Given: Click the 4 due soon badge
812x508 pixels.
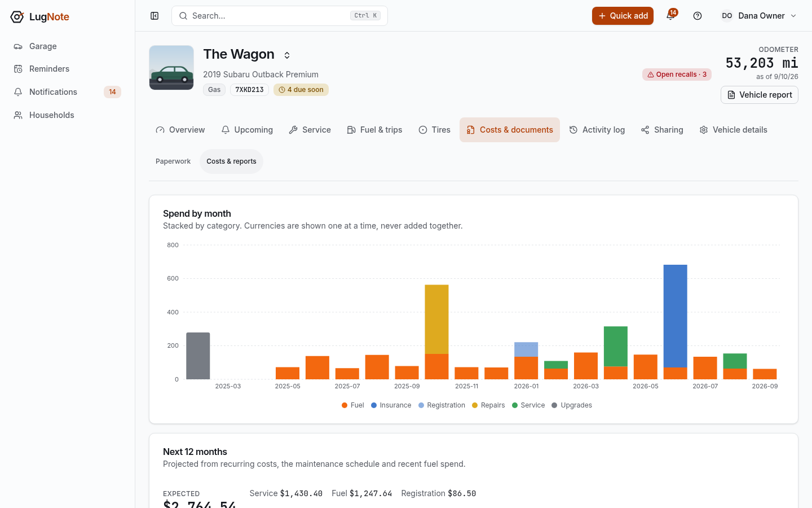Looking at the screenshot, I should point(301,90).
